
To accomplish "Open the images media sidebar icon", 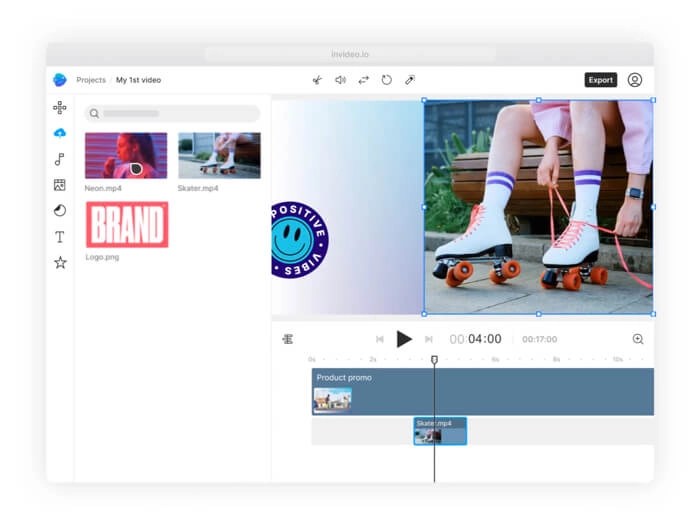I will click(x=60, y=185).
